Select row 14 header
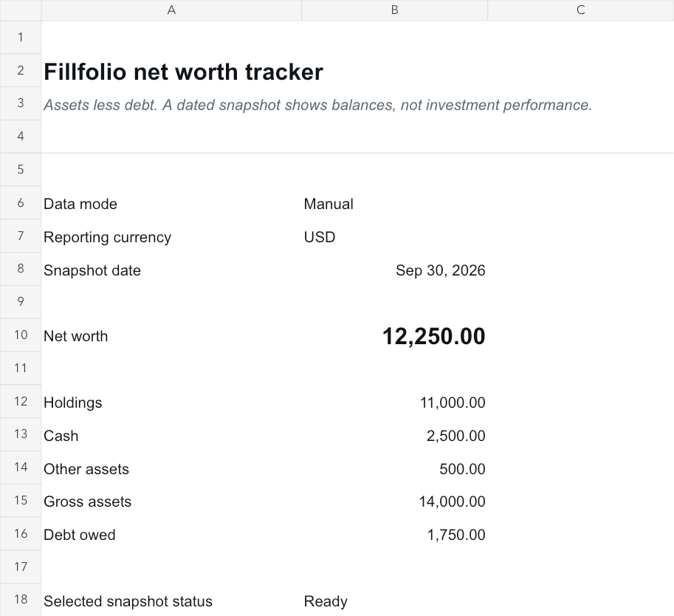The width and height of the screenshot is (674, 616). pyautogui.click(x=21, y=467)
